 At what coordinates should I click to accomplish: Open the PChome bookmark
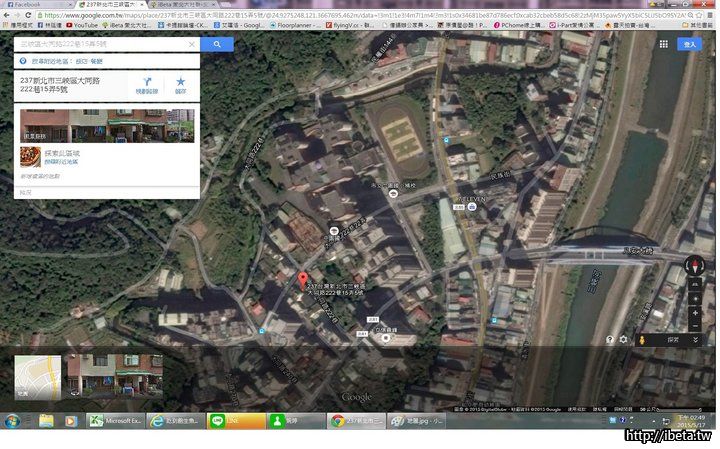(517, 25)
